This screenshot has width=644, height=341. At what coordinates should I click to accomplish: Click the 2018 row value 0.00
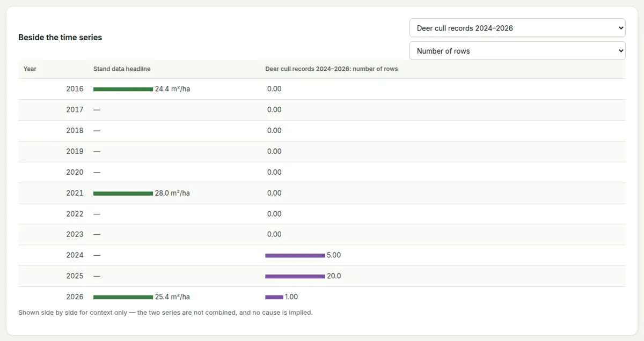click(274, 130)
